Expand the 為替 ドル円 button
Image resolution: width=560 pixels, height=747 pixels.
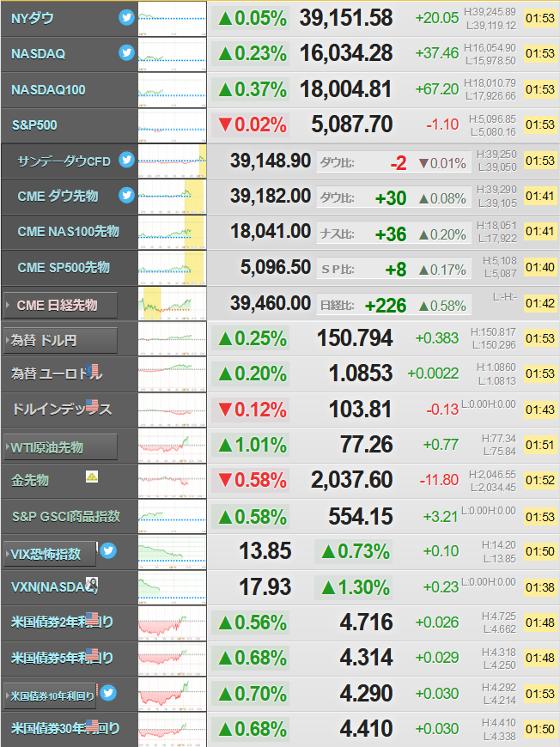pyautogui.click(x=60, y=340)
